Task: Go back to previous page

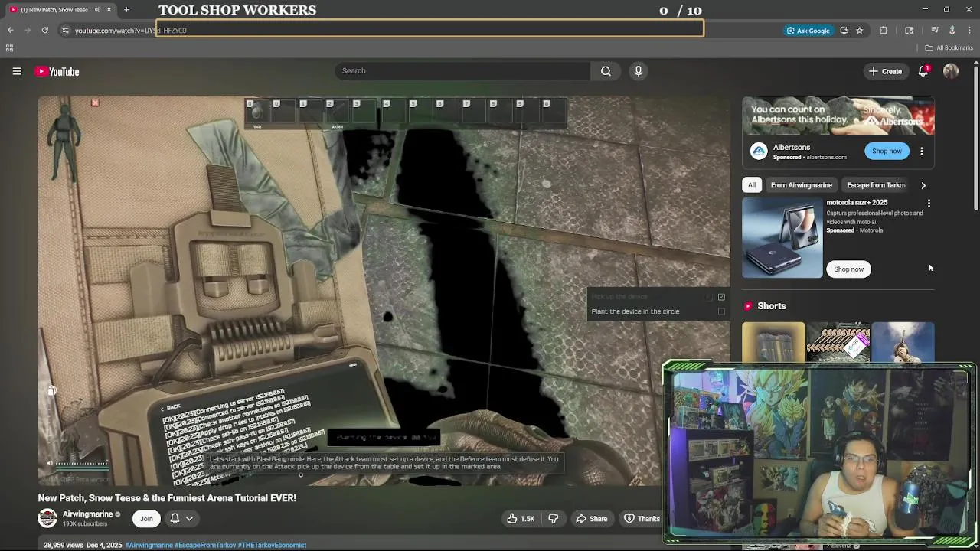Action: click(11, 31)
